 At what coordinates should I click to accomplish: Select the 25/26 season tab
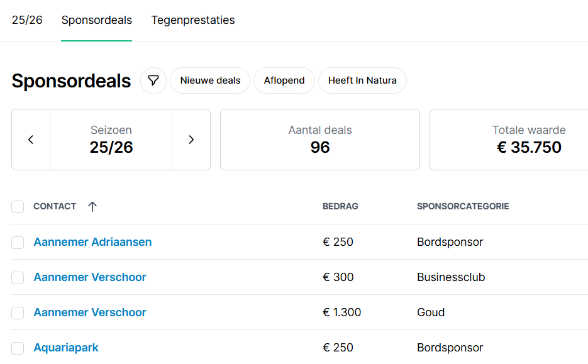tap(27, 20)
